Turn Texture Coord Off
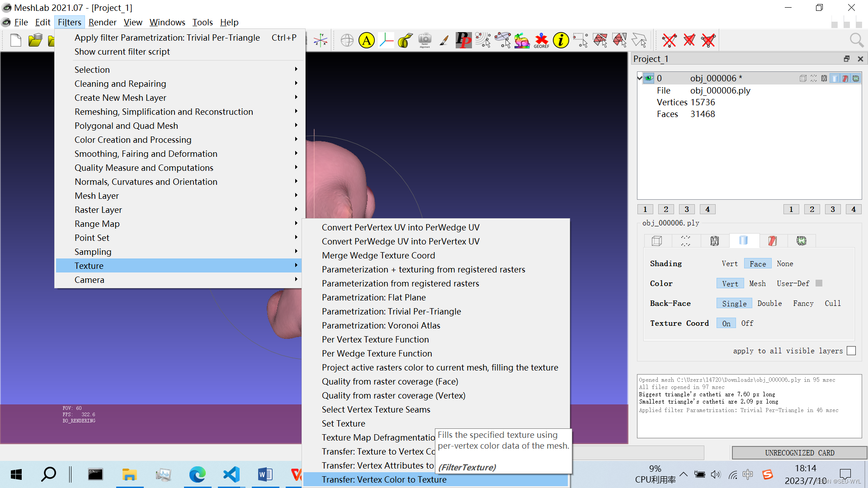The width and height of the screenshot is (868, 488). [747, 324]
